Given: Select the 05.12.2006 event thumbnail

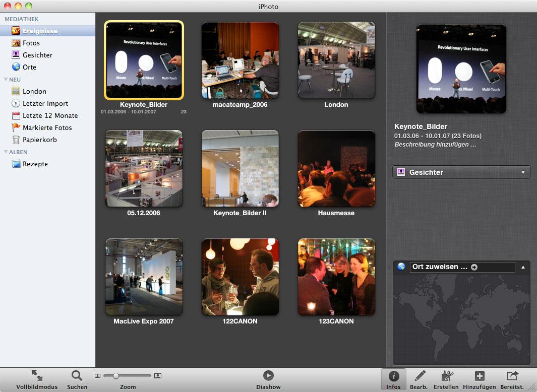Looking at the screenshot, I should [x=144, y=168].
